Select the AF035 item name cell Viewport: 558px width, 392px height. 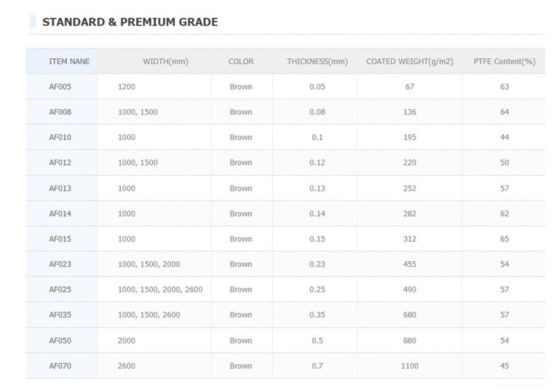(x=60, y=315)
